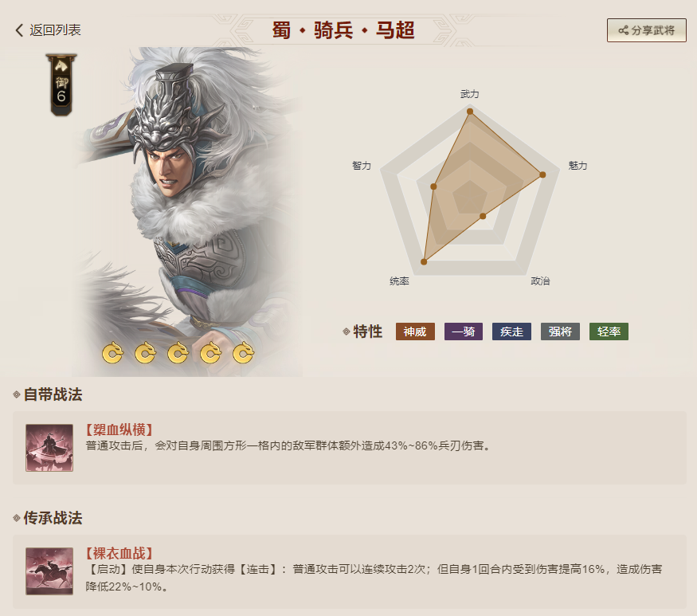Select the 疾走 trait tag

pos(511,332)
